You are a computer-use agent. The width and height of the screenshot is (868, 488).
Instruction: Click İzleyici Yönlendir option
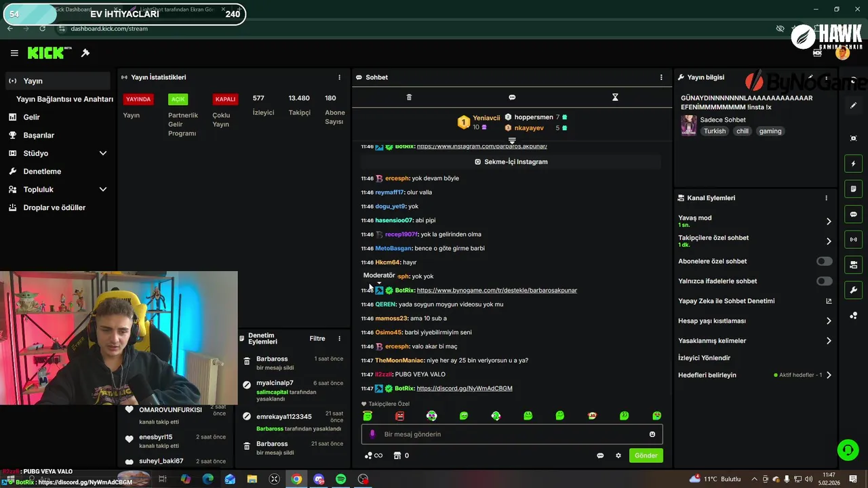(x=704, y=358)
